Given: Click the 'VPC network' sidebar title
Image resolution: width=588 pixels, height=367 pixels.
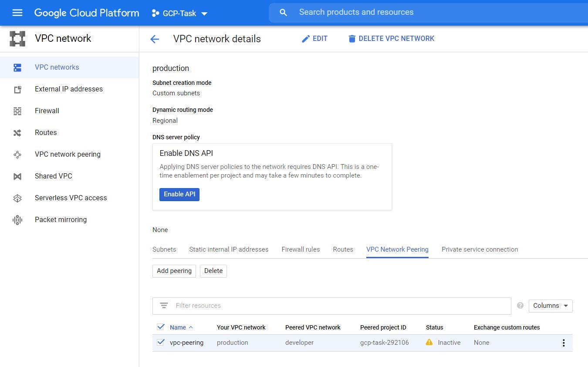Looking at the screenshot, I should pos(63,38).
